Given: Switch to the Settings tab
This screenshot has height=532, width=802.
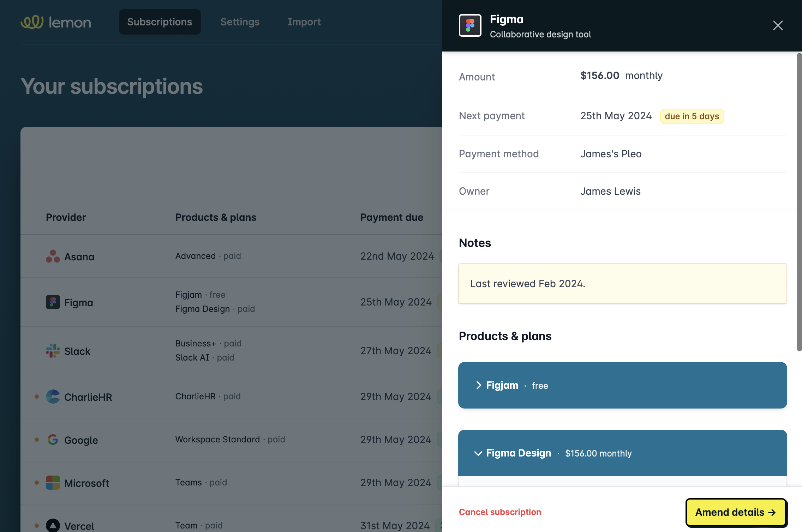Looking at the screenshot, I should 240,22.
